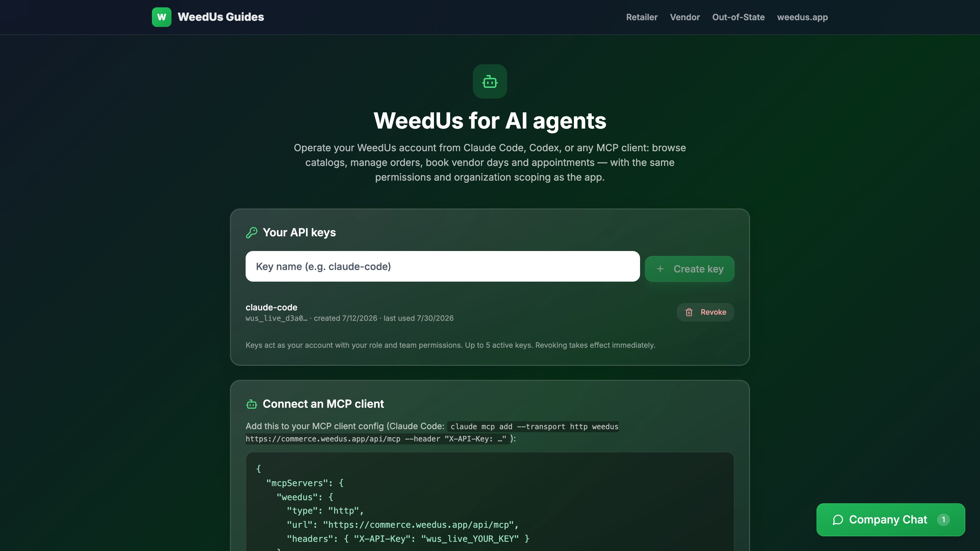The height and width of the screenshot is (551, 980).
Task: Click the unread badge showing 1
Action: [943, 520]
